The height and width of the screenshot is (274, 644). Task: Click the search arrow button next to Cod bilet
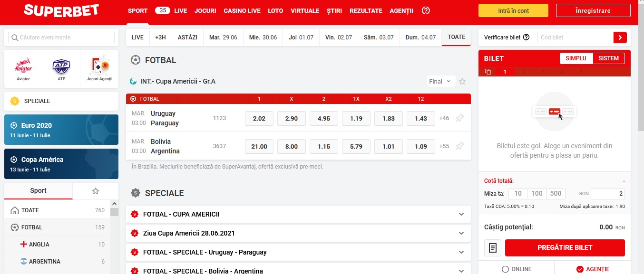point(620,38)
